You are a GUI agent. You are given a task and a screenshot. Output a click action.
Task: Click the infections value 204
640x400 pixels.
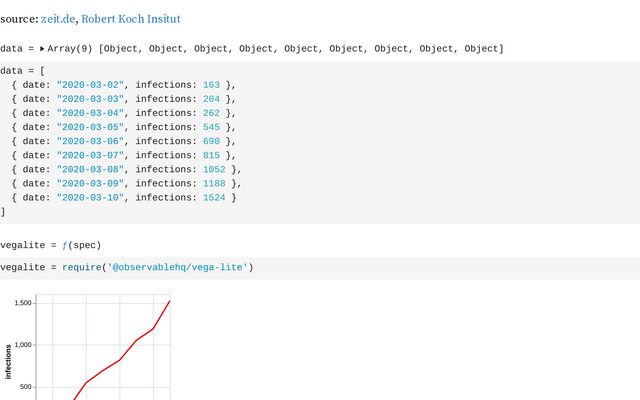[209, 99]
